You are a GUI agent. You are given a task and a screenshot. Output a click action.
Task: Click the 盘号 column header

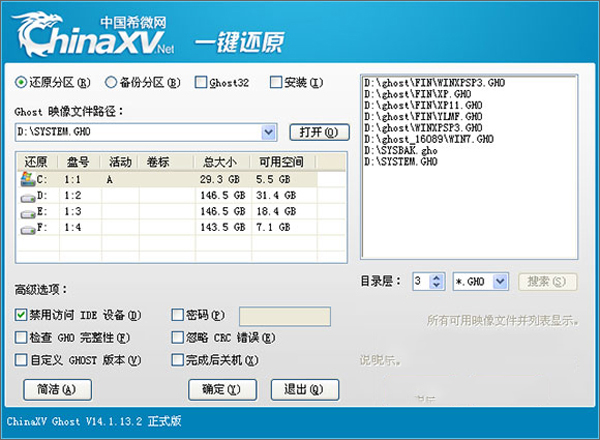point(79,162)
